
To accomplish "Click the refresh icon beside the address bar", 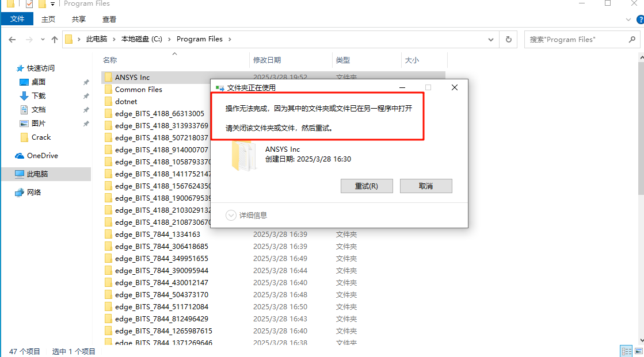I will [508, 39].
